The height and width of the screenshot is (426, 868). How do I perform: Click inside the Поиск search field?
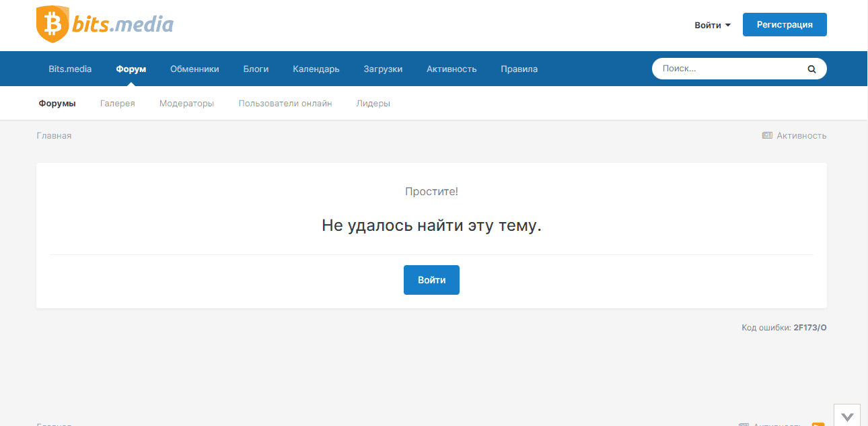pos(730,69)
